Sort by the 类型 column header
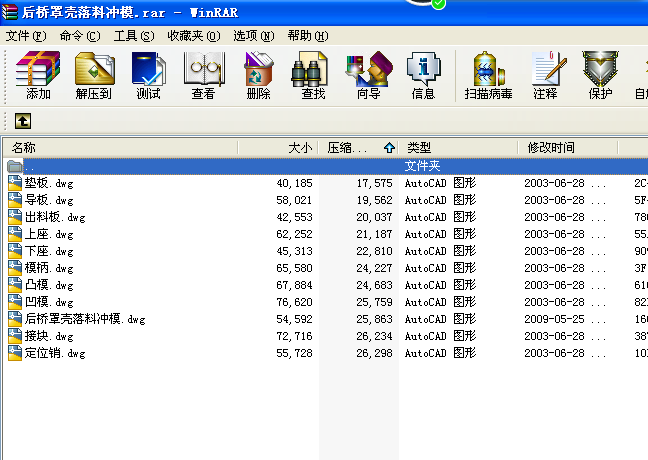This screenshot has height=460, width=648. tap(458, 148)
